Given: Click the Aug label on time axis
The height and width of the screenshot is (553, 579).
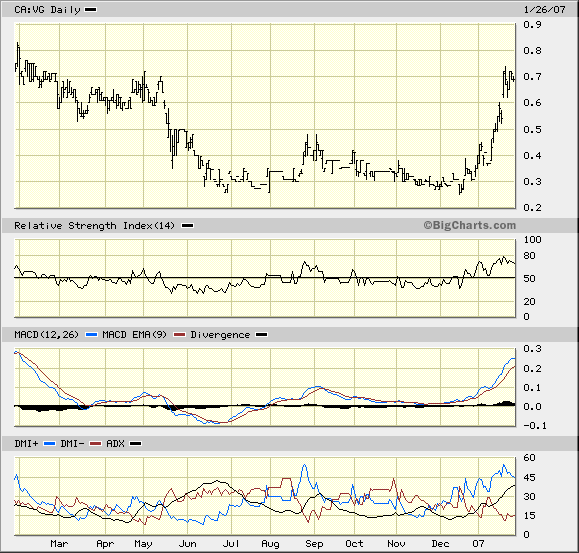Looking at the screenshot, I should coord(270,544).
